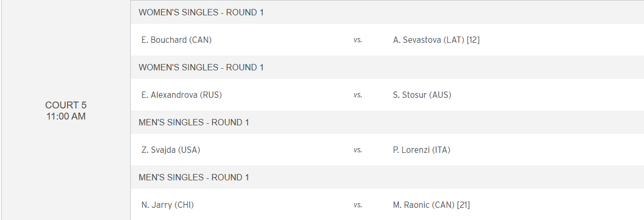Viewport: 644px width, 220px height.
Task: Open A. Sevastova (LAT) [12] entry
Action: [436, 40]
